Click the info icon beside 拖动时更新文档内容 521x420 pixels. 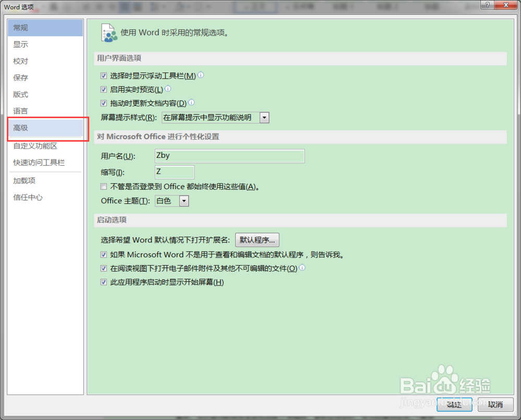click(x=191, y=103)
